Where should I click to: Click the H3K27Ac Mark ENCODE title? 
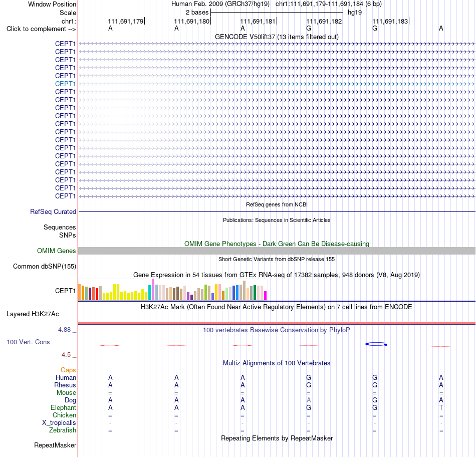(277, 307)
